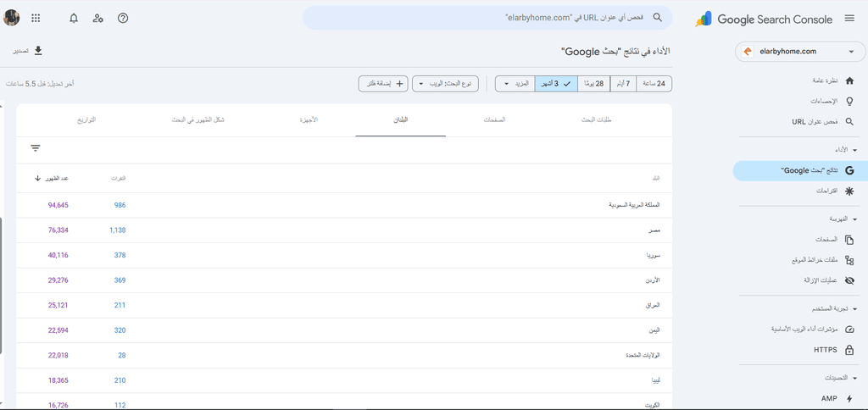Image resolution: width=868 pixels, height=410 pixels.
Task: Click the insights lightbulb icon
Action: point(849,102)
